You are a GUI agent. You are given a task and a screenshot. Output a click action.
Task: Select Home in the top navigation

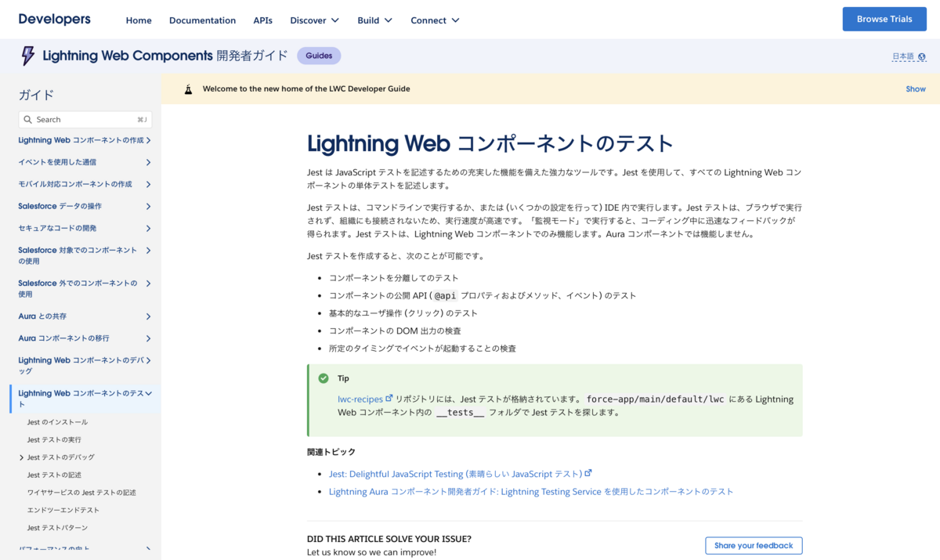point(139,20)
